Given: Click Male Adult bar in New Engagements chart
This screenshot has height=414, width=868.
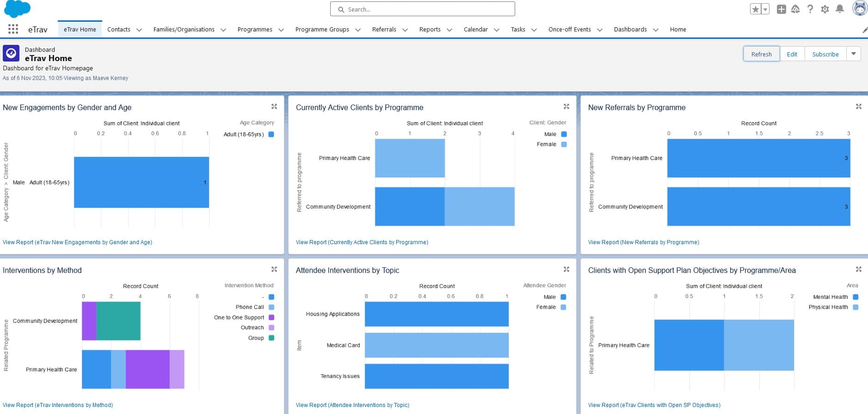Looking at the screenshot, I should 142,182.
